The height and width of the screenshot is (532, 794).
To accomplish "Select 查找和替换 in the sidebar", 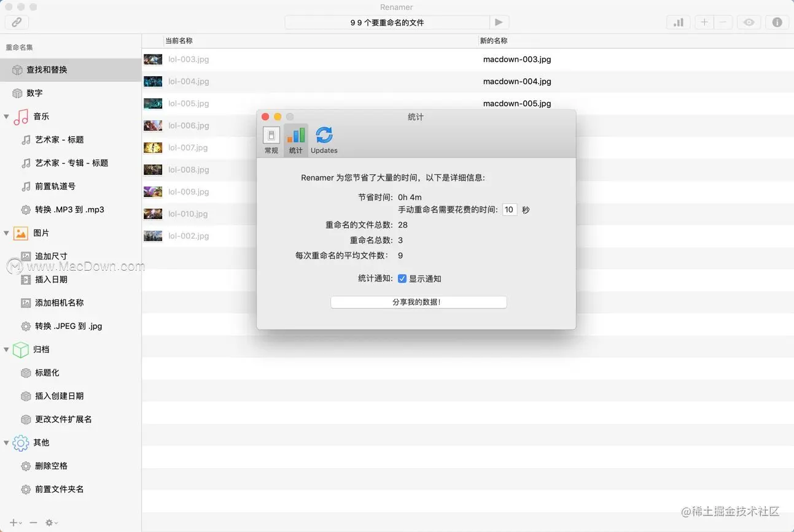I will click(71, 70).
